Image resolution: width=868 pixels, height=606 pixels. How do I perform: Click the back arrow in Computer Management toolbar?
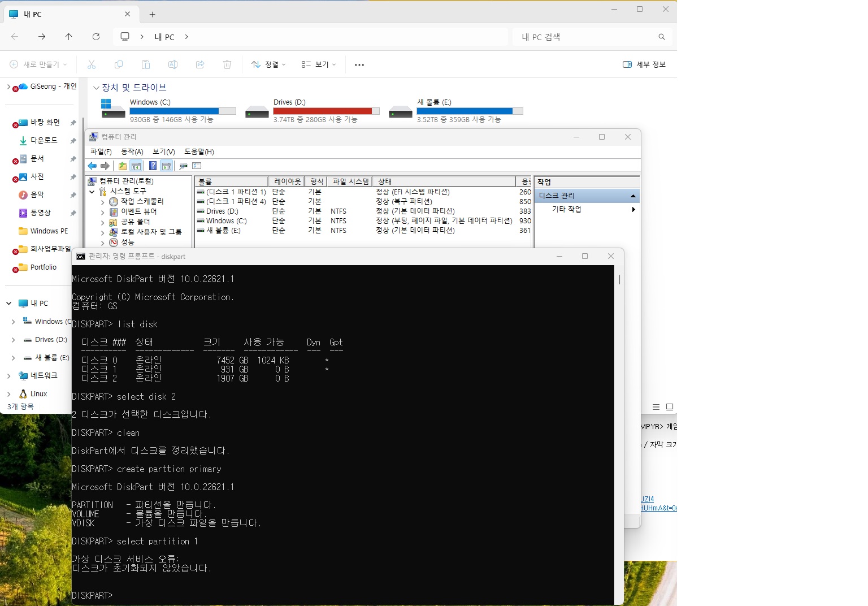92,166
